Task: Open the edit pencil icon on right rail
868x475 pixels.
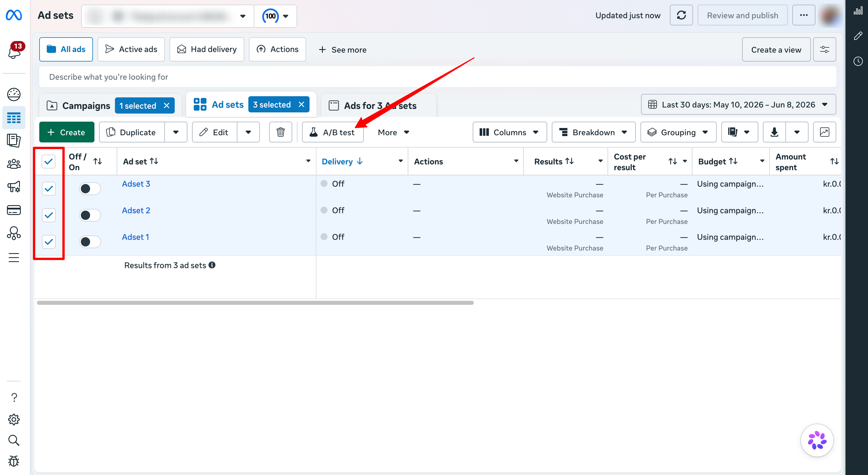Action: click(858, 36)
